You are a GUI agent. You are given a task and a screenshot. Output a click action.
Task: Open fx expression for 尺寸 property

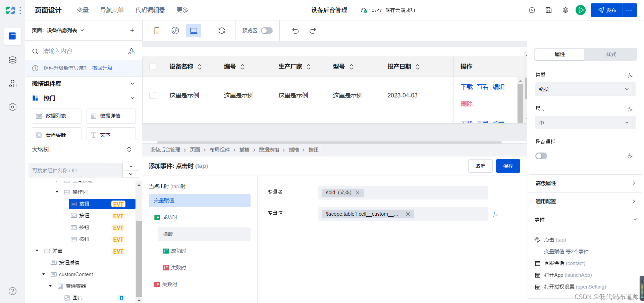[x=630, y=109]
